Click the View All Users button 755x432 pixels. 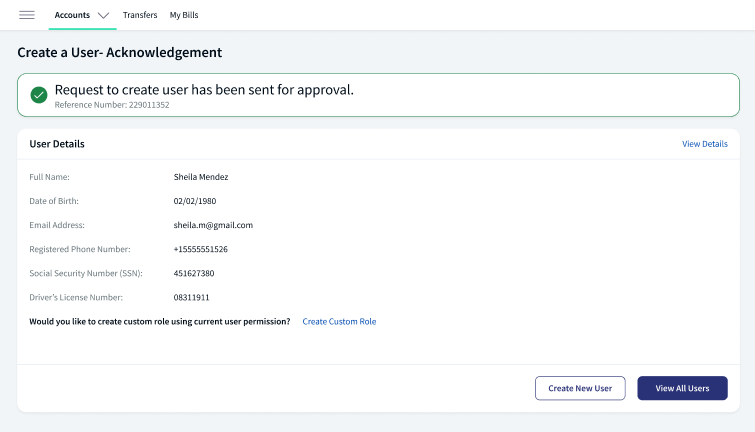click(x=682, y=388)
